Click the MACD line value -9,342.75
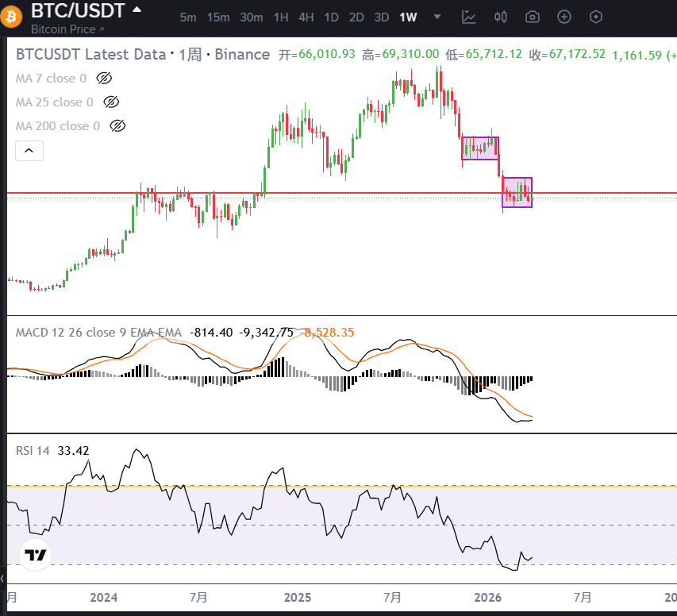This screenshot has width=677, height=616. [267, 332]
